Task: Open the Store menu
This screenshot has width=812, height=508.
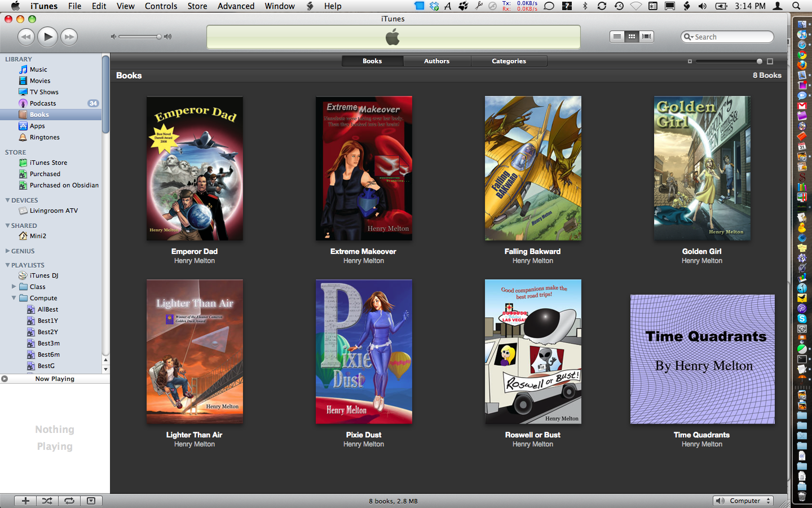Action: tap(197, 6)
